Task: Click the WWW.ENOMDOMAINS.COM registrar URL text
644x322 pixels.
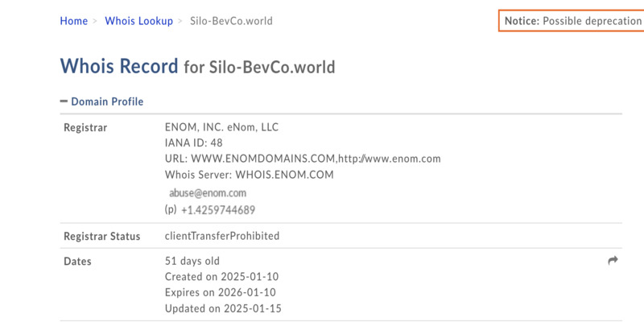Action: point(262,159)
